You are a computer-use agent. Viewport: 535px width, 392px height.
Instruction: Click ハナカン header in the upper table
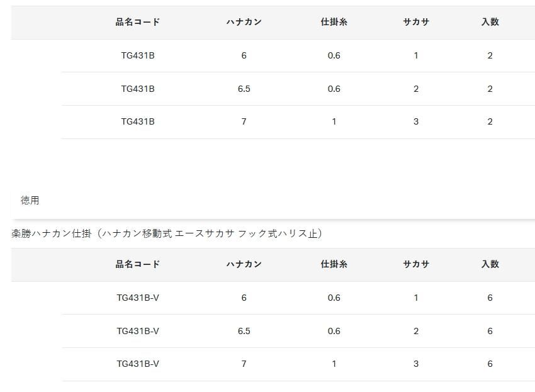coord(244,22)
